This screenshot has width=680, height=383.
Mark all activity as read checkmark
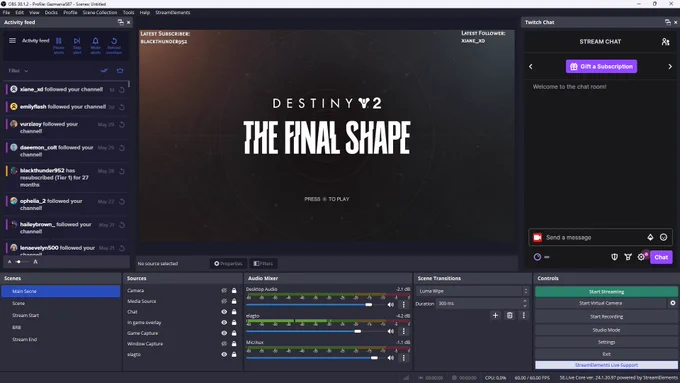104,70
